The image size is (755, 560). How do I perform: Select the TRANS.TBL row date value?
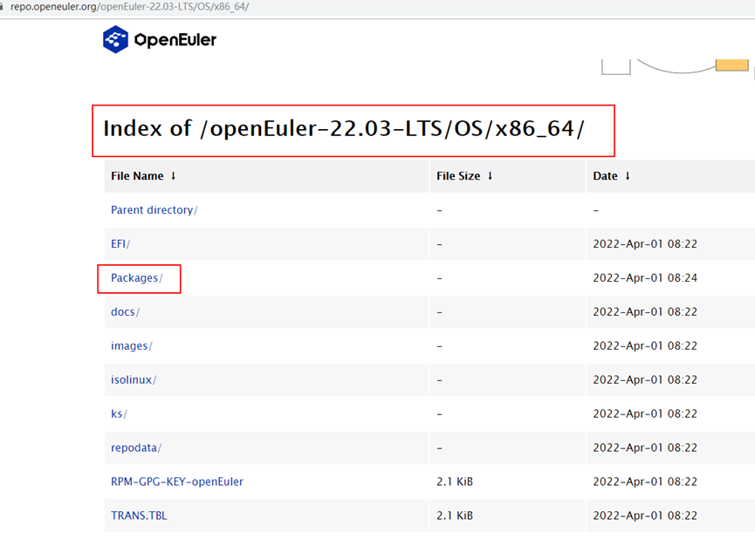pyautogui.click(x=645, y=516)
